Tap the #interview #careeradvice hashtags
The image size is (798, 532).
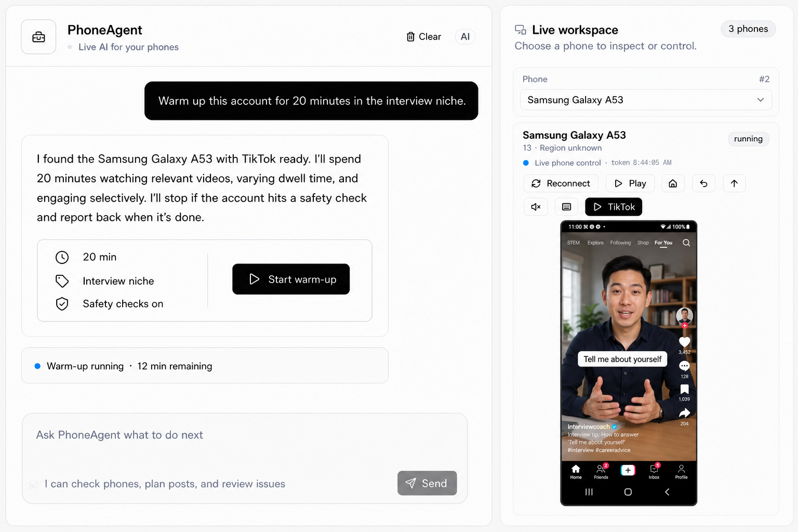[599, 450]
